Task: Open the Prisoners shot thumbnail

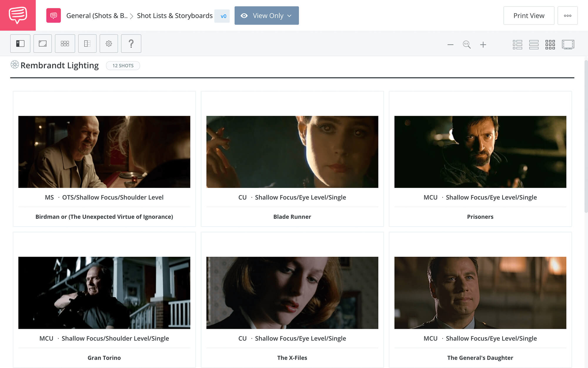Action: (480, 152)
